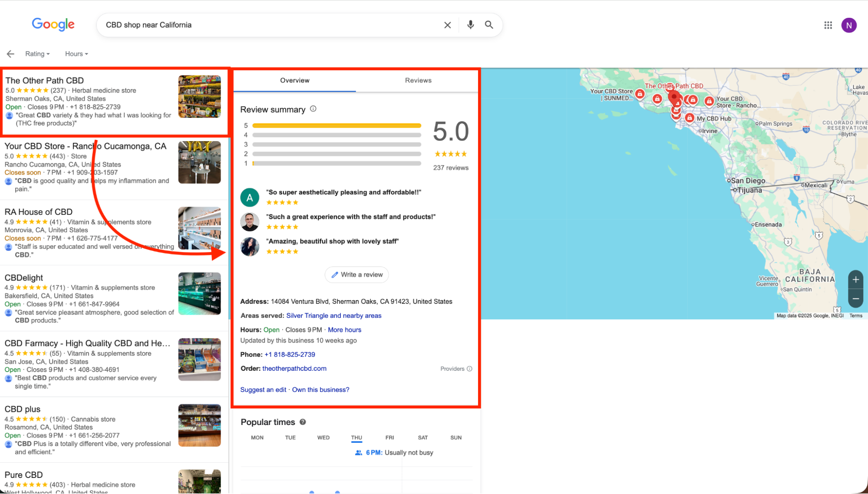Click the CBDelight store thumbnail photo
Screen dimensions: 868x494
(x=199, y=293)
